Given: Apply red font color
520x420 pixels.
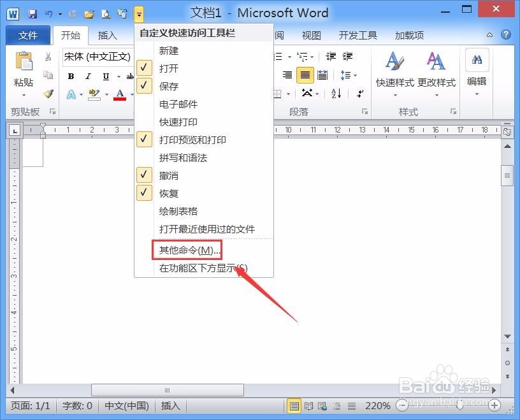Looking at the screenshot, I should pyautogui.click(x=120, y=94).
